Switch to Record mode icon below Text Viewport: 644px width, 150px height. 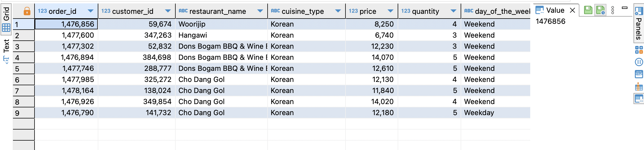click(6, 60)
